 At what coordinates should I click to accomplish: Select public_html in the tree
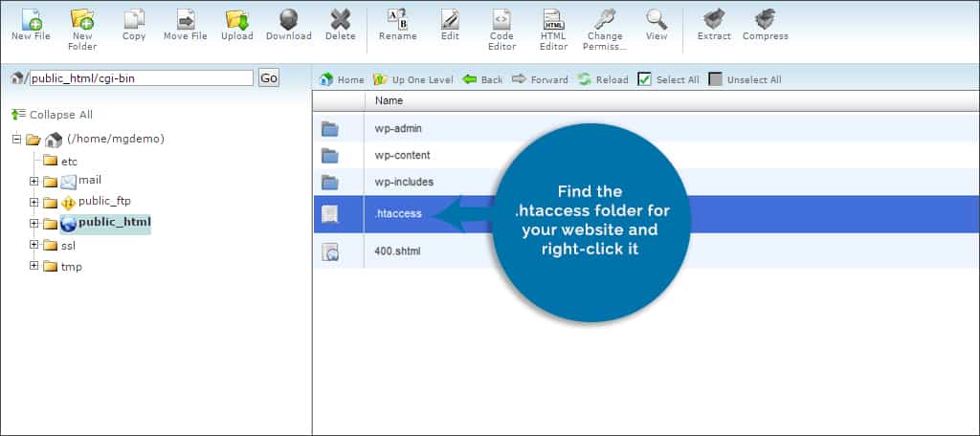click(x=115, y=222)
